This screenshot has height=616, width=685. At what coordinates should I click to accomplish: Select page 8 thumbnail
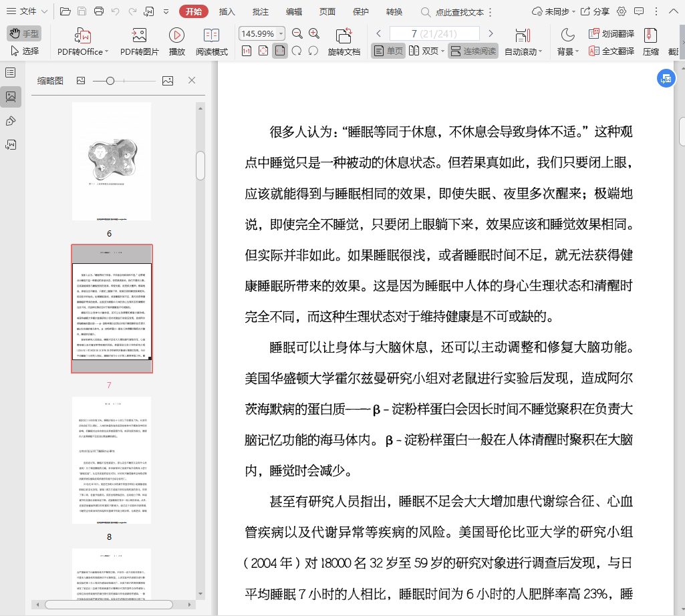click(112, 460)
